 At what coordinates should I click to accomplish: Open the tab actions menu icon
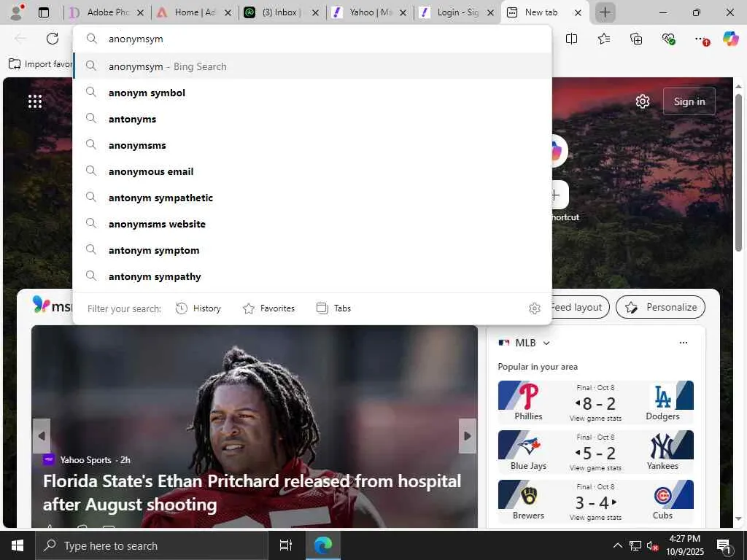click(43, 12)
